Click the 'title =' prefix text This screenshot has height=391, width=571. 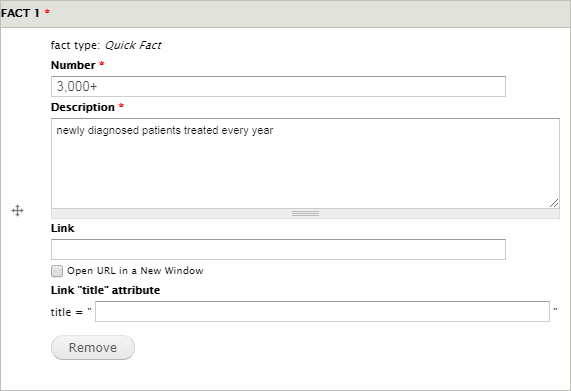coord(67,312)
